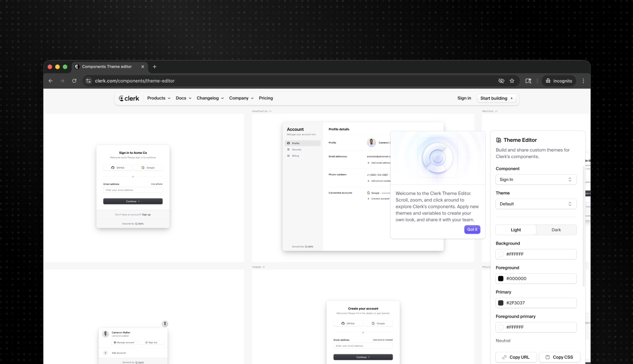Viewport: 633px width, 364px height.
Task: Click Copy URL button
Action: (x=516, y=357)
